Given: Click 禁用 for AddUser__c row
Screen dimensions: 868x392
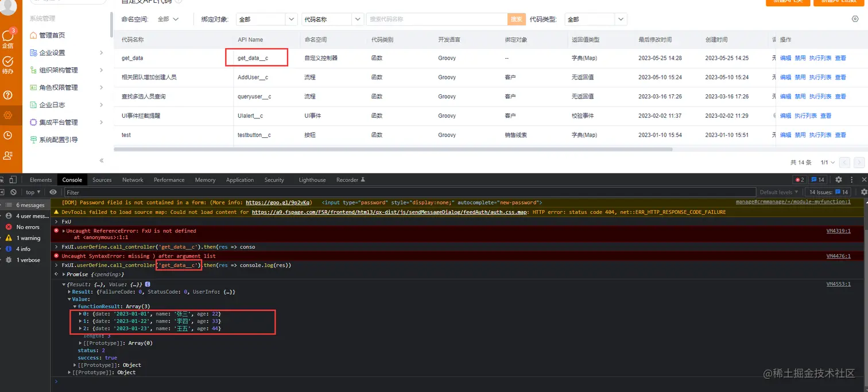Looking at the screenshot, I should click(x=800, y=77).
